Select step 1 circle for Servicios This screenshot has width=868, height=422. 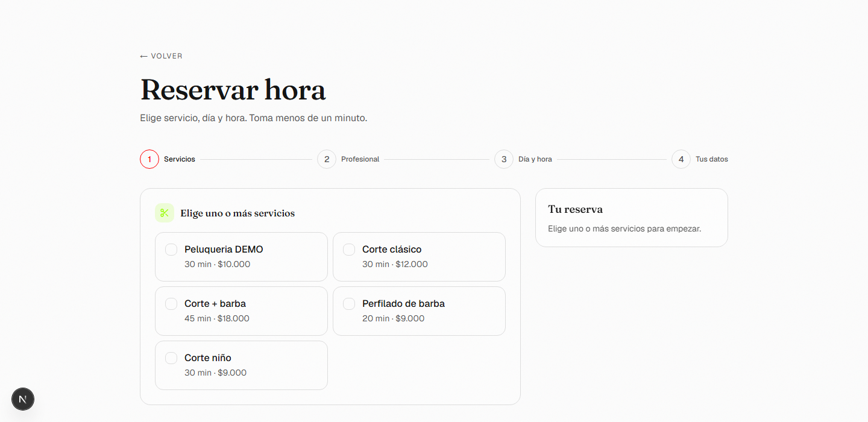coord(149,159)
